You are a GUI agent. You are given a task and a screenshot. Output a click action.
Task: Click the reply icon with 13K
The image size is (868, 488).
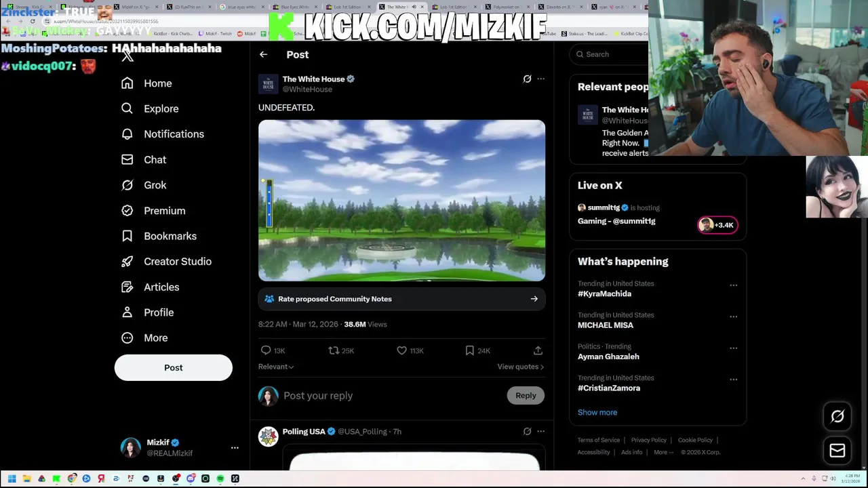266,350
